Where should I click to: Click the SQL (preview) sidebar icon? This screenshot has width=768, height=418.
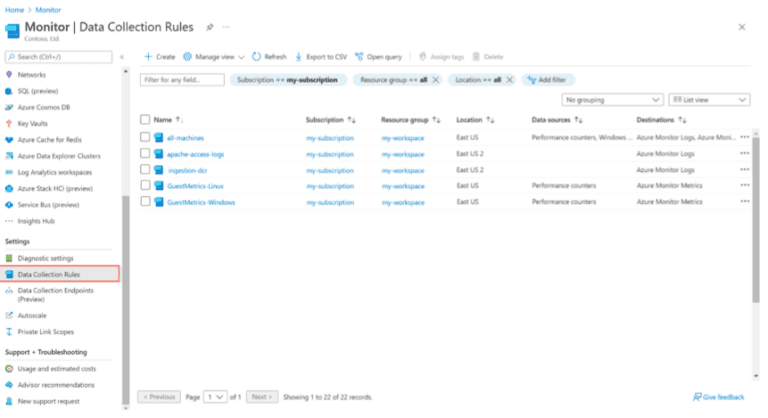[9, 91]
